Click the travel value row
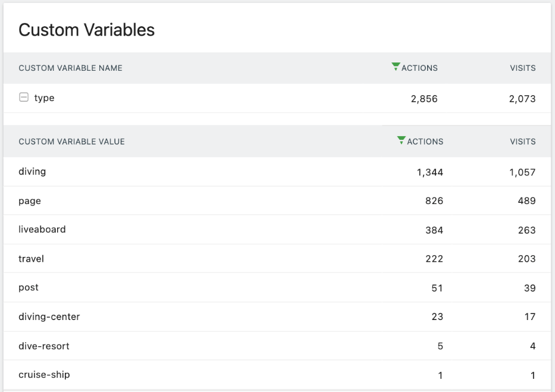The height and width of the screenshot is (392, 555). tap(31, 259)
